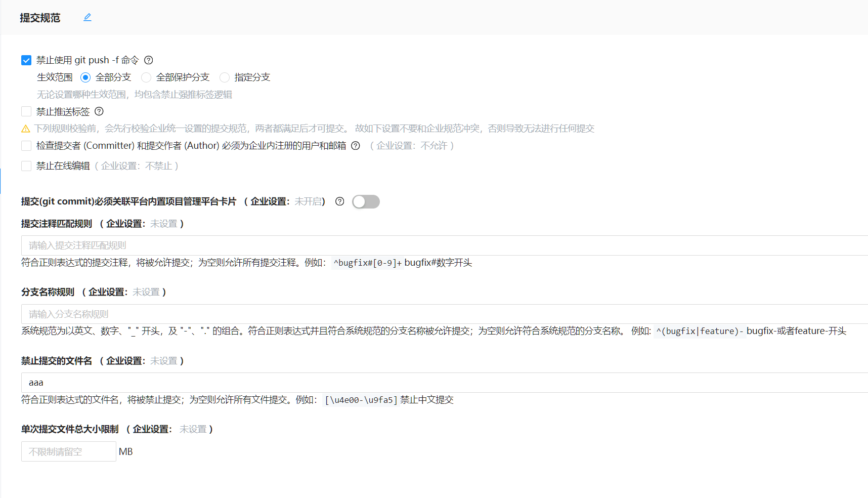Click the file size limit MB input
Viewport: 868px width, 498px height.
[69, 451]
